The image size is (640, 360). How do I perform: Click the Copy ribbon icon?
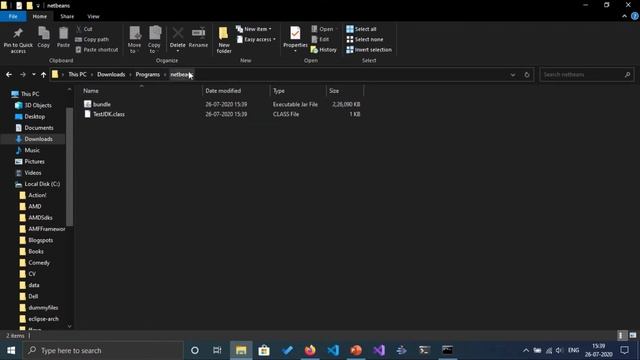[x=44, y=37]
